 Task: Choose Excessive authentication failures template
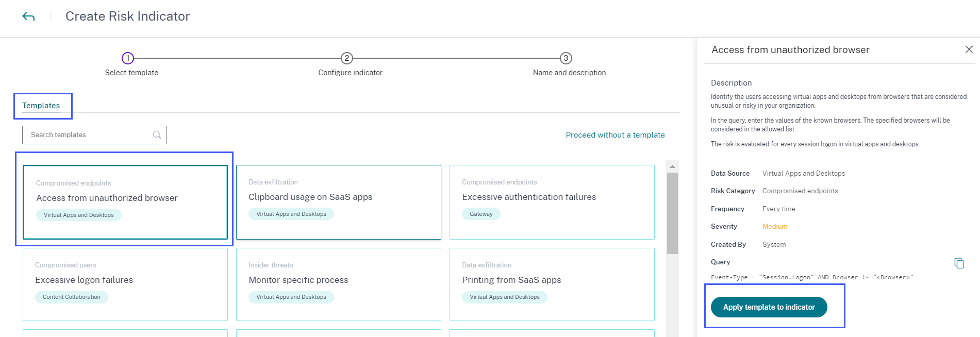[552, 202]
